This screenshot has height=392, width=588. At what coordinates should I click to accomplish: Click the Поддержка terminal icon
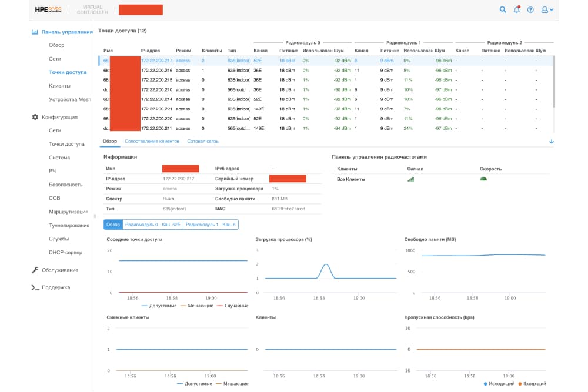pyautogui.click(x=35, y=287)
